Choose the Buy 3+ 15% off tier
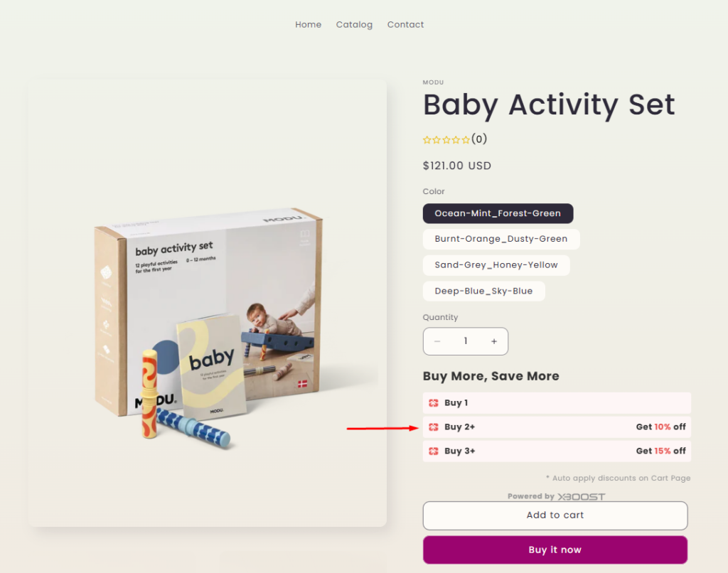 tap(557, 451)
